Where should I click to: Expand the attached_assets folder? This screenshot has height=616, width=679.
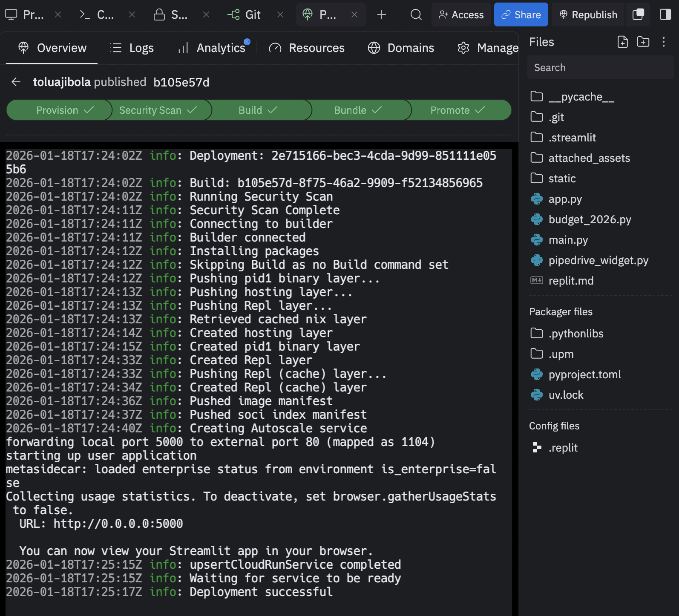point(589,158)
